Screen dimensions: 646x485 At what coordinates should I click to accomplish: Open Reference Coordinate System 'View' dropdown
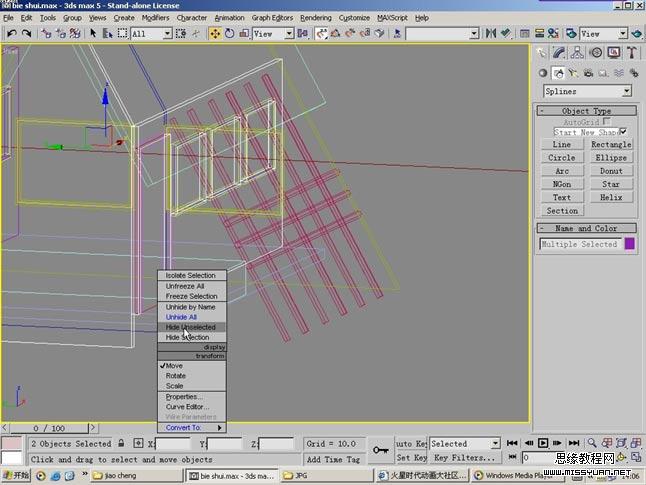[289, 33]
